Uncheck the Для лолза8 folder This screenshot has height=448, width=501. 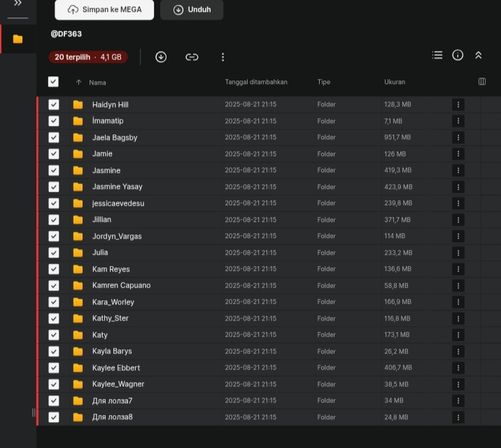pos(54,417)
